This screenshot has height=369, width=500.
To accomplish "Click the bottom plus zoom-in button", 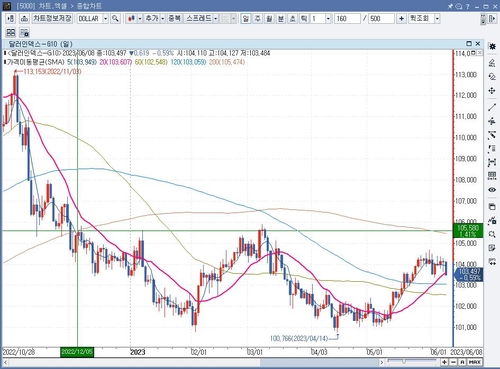I will coord(444,362).
